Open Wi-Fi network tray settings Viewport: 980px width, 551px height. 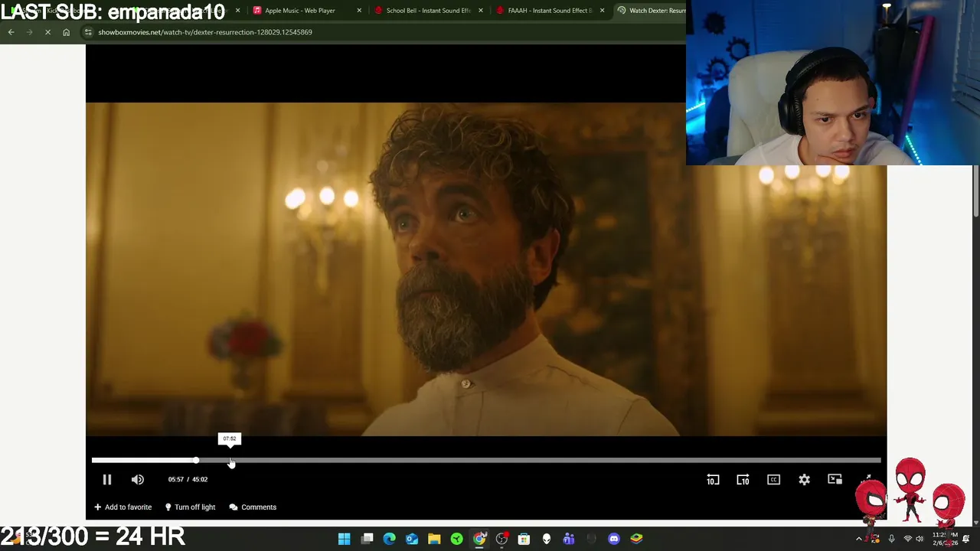click(x=908, y=539)
